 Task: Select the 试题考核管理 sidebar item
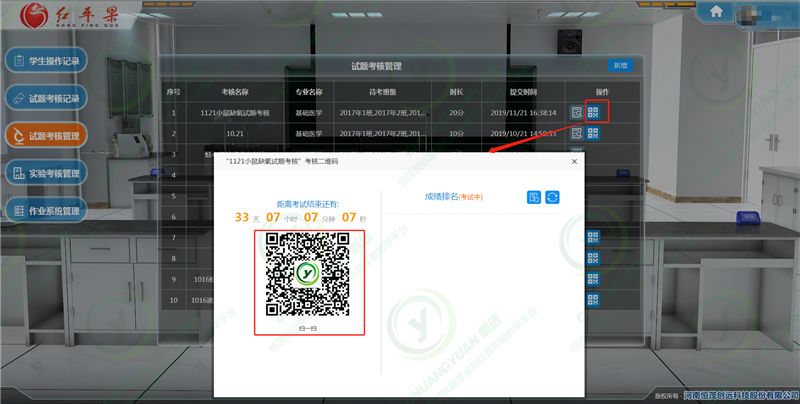click(x=46, y=136)
